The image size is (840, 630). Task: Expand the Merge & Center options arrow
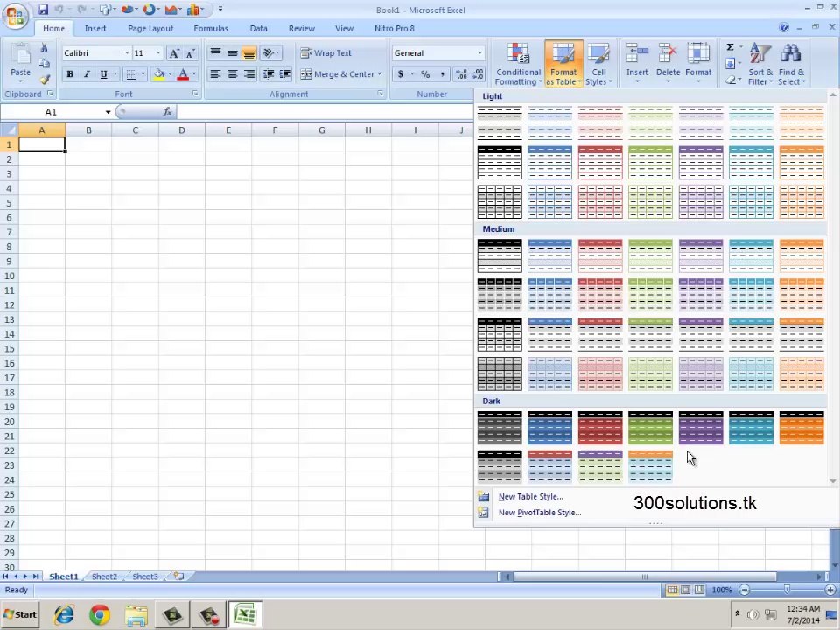pyautogui.click(x=379, y=74)
